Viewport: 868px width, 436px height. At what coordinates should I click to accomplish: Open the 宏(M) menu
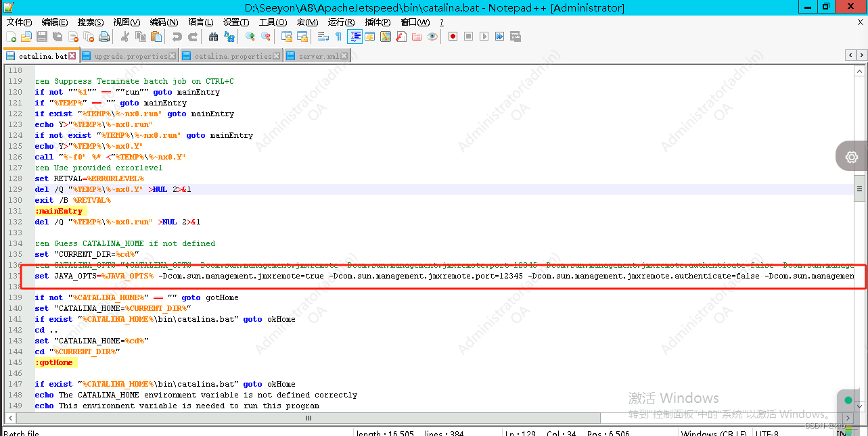(x=307, y=22)
